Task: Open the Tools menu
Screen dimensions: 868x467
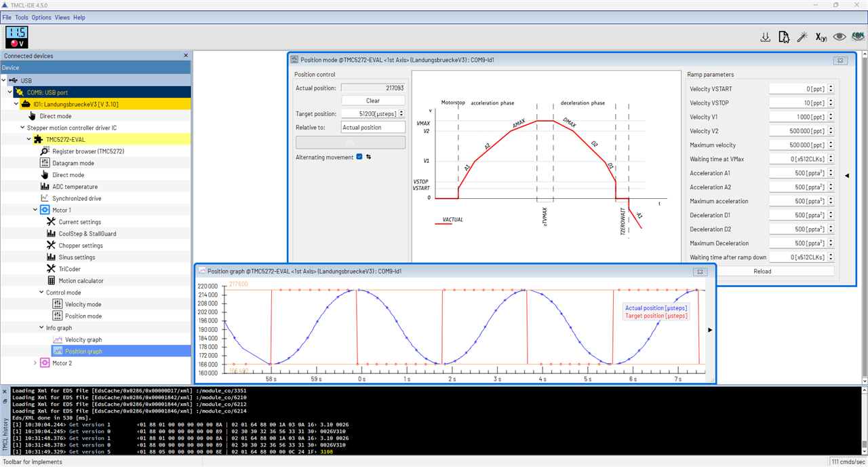Action: coord(22,17)
